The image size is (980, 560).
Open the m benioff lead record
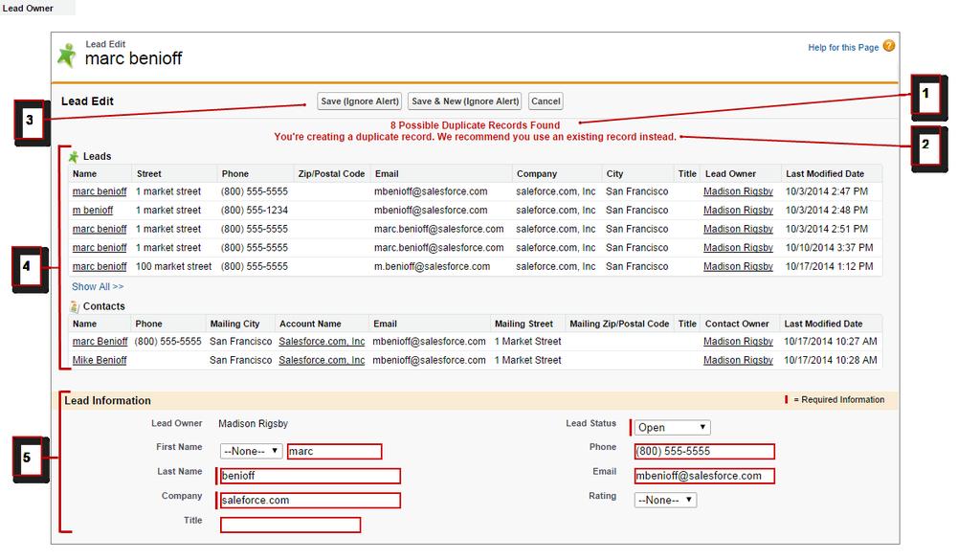click(x=93, y=210)
